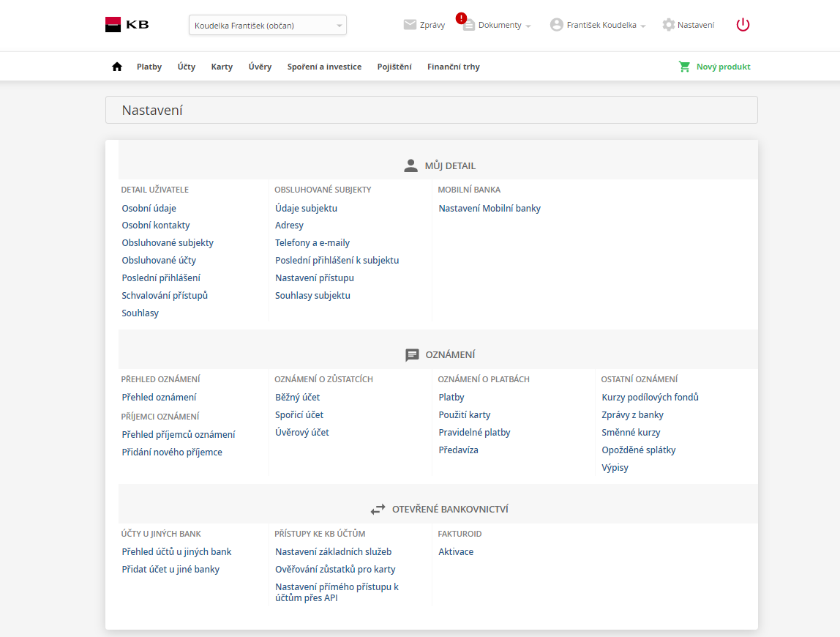Image resolution: width=840 pixels, height=637 pixels.
Task: Open Obsluhované účty
Action: (x=159, y=260)
